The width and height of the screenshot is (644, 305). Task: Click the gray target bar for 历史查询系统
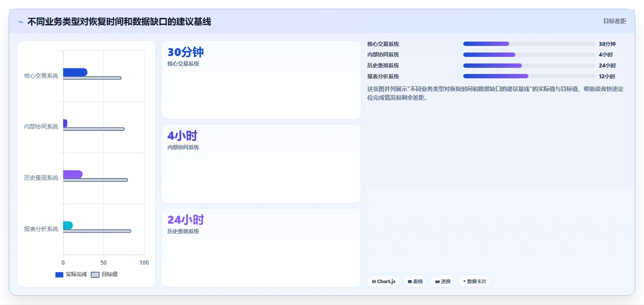95,180
